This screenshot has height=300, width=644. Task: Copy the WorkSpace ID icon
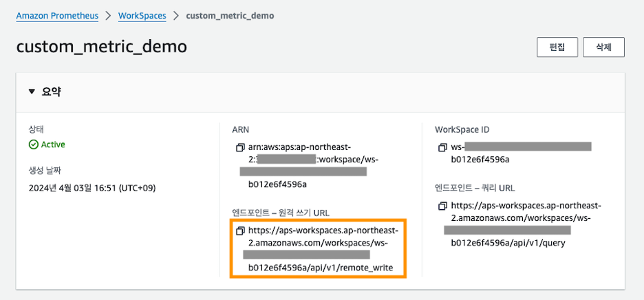[x=443, y=147]
